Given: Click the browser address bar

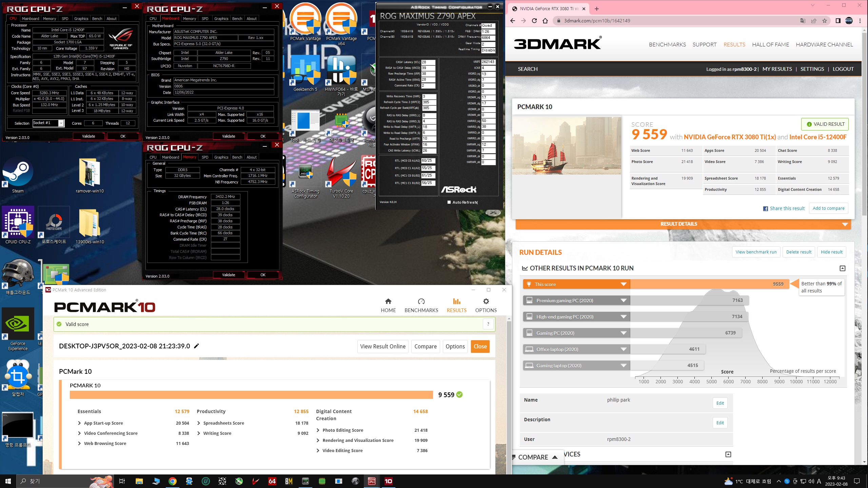Looking at the screenshot, I should point(678,21).
